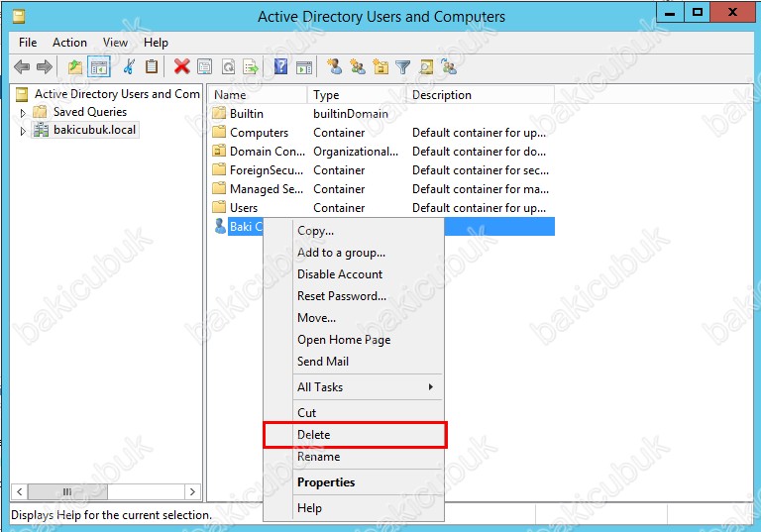This screenshot has width=761, height=532.
Task: Click the Up one level folder icon
Action: tap(75, 66)
